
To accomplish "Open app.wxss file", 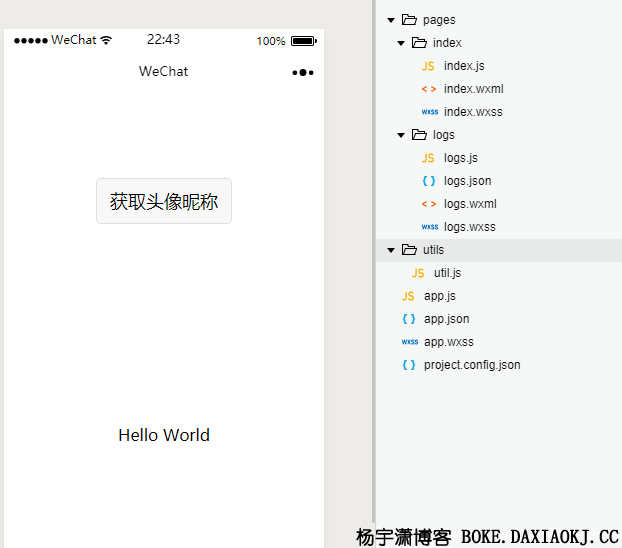I will click(x=449, y=342).
